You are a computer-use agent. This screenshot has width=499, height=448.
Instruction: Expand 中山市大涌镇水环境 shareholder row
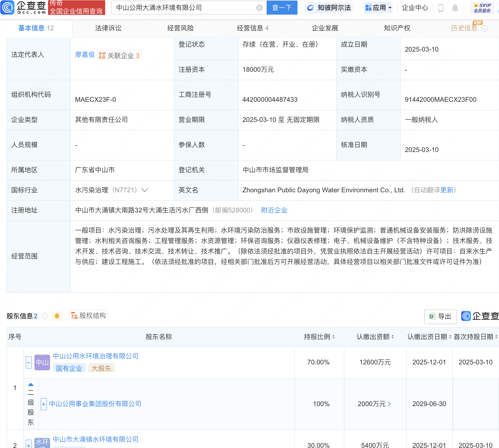[29, 444]
